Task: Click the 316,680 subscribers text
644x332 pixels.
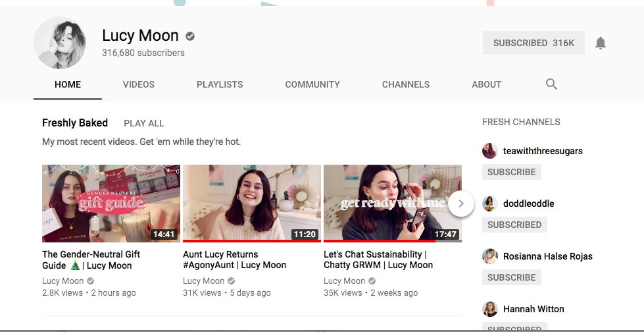Action: point(143,53)
